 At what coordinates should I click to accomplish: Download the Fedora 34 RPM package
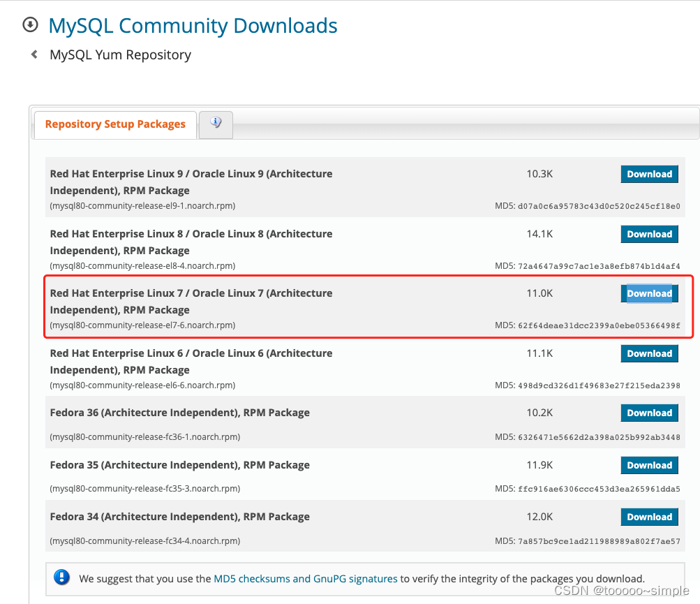[649, 517]
